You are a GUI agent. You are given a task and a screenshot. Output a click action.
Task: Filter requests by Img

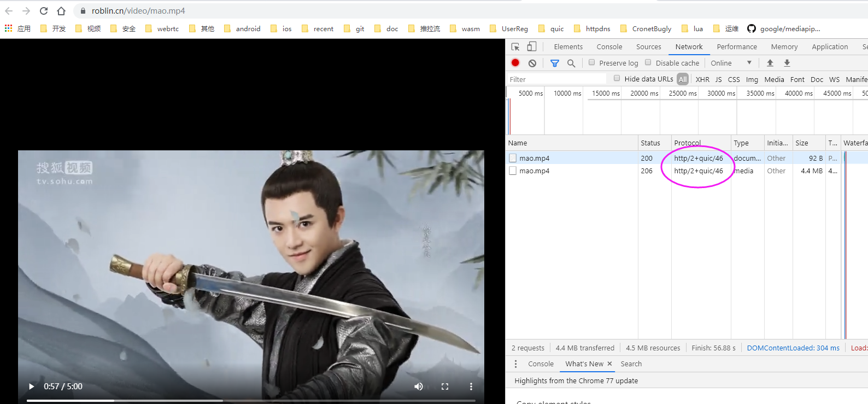click(x=752, y=79)
